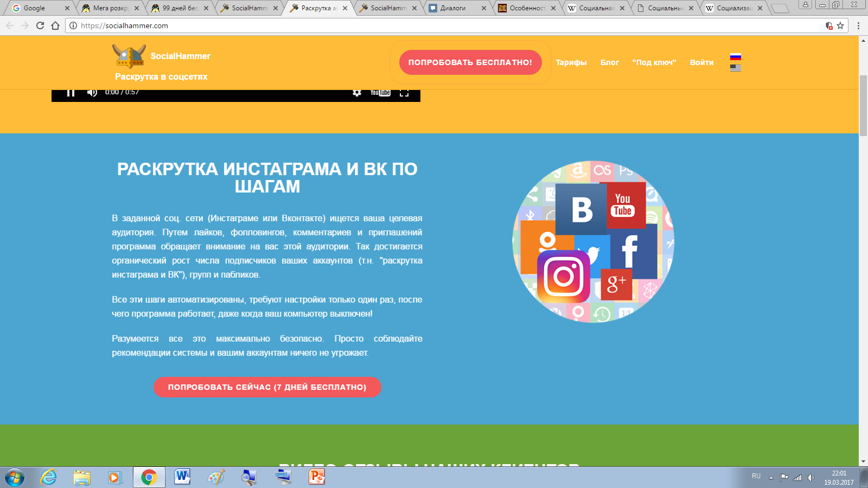
Task: Open the 'Блог' page
Action: (x=610, y=62)
